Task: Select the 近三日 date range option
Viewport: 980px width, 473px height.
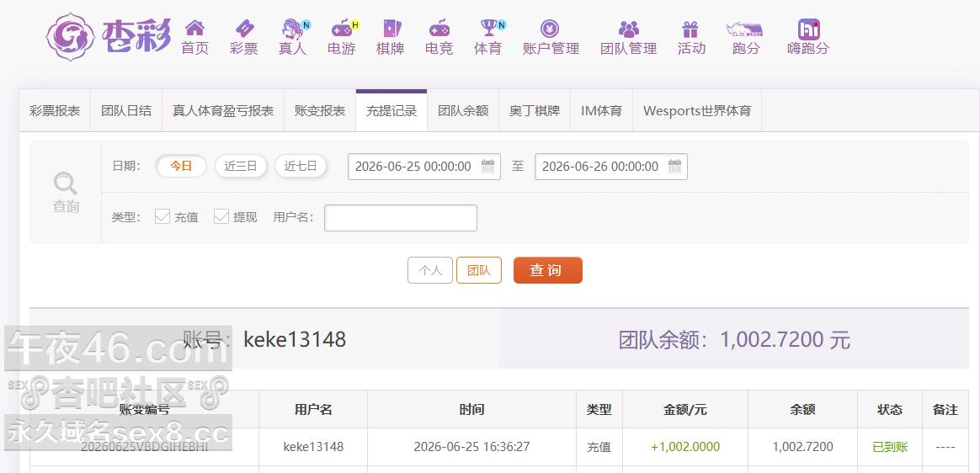Action: [x=241, y=166]
